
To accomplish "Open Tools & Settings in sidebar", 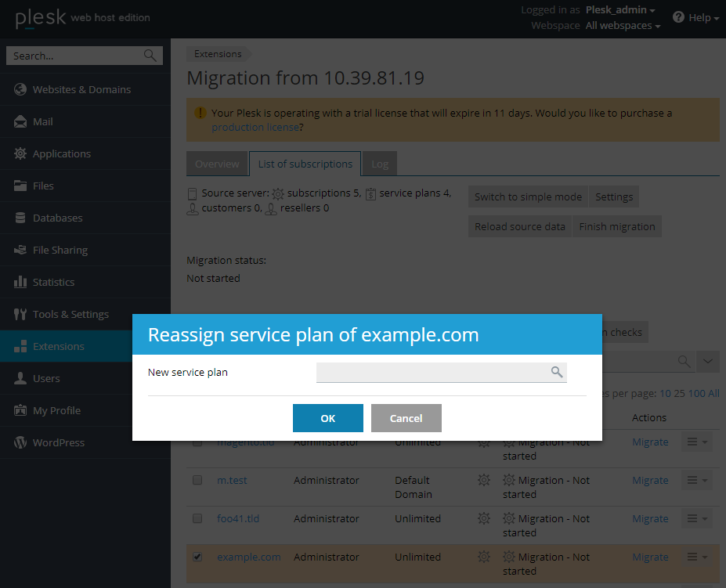I will pos(85,314).
